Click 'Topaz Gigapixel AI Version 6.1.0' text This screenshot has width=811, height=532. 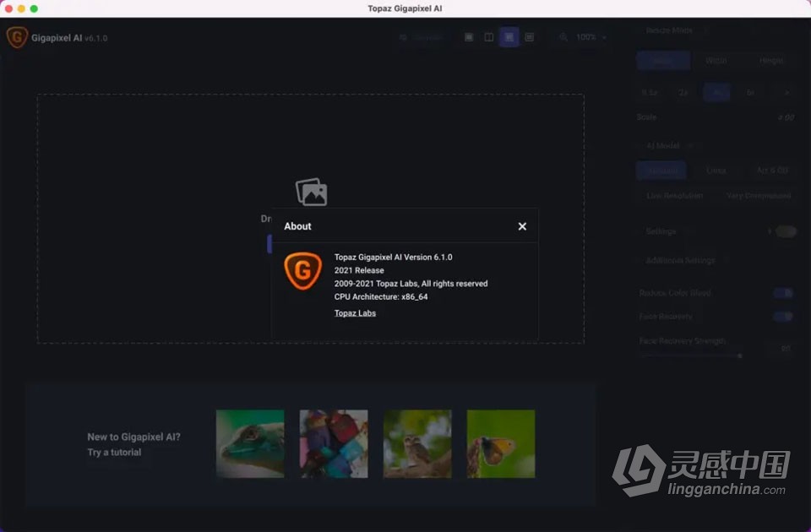point(393,257)
